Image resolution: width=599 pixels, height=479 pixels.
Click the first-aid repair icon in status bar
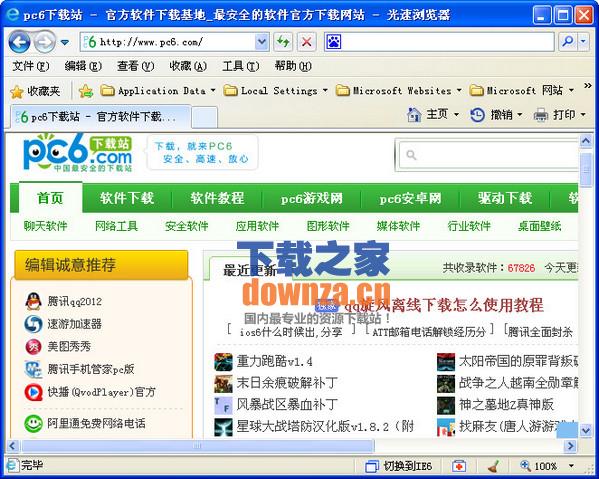pos(459,466)
